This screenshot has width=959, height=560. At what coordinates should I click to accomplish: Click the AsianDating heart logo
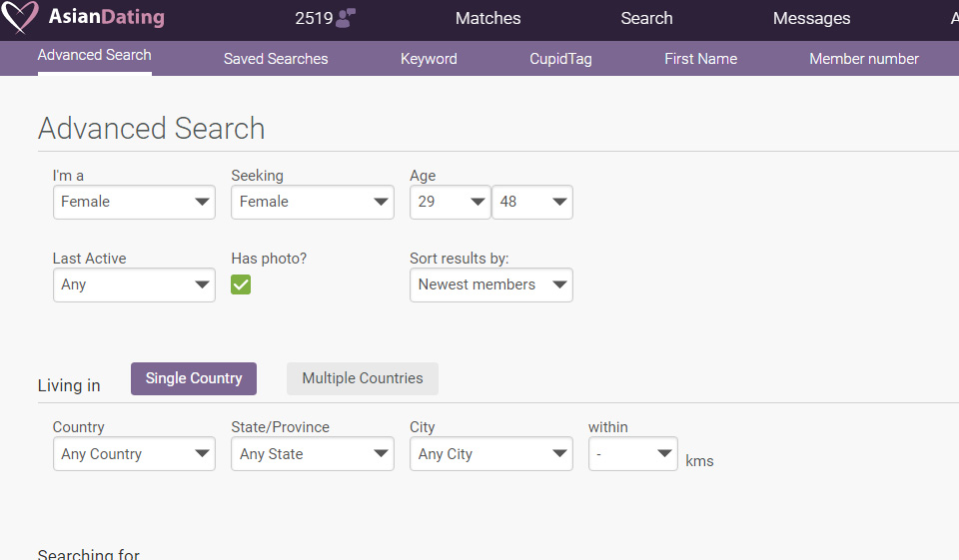point(20,18)
